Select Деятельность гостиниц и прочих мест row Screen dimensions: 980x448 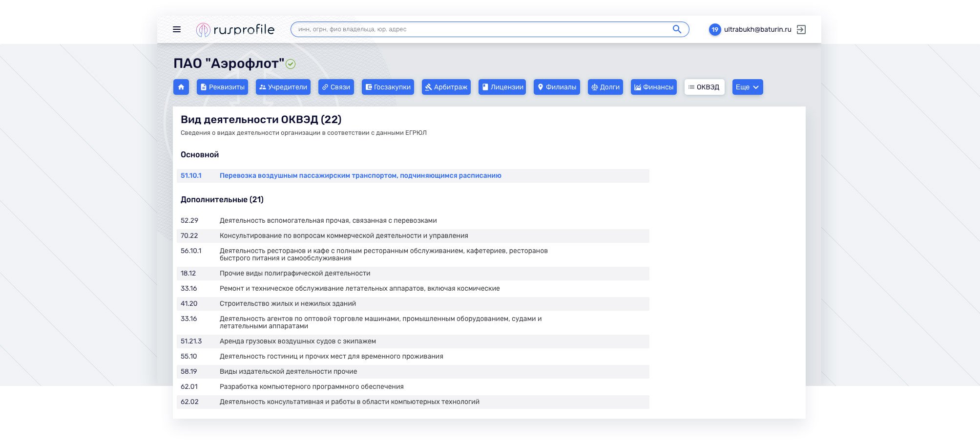point(413,356)
